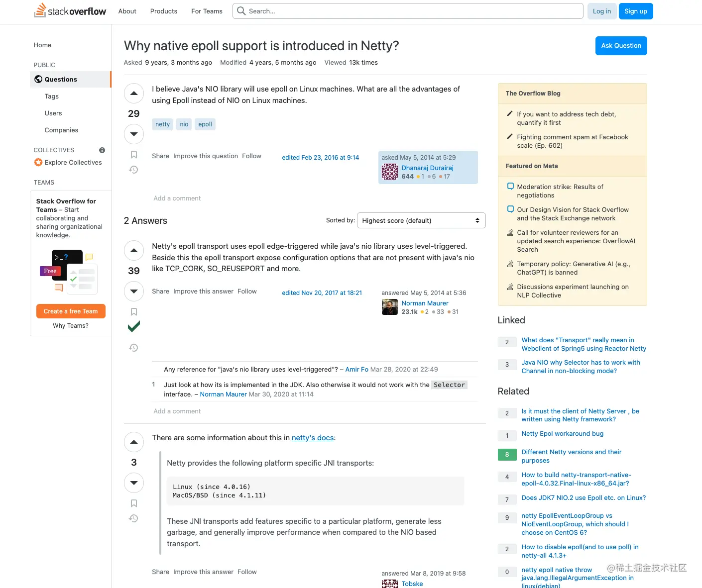Open blog post about addressing tech debt
702x588 pixels.
[x=566, y=118]
